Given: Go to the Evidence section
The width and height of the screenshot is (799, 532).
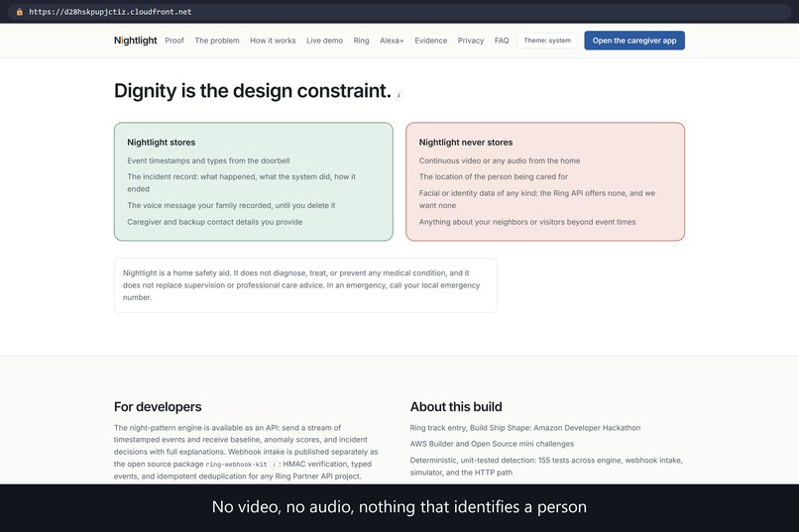Looking at the screenshot, I should point(430,41).
